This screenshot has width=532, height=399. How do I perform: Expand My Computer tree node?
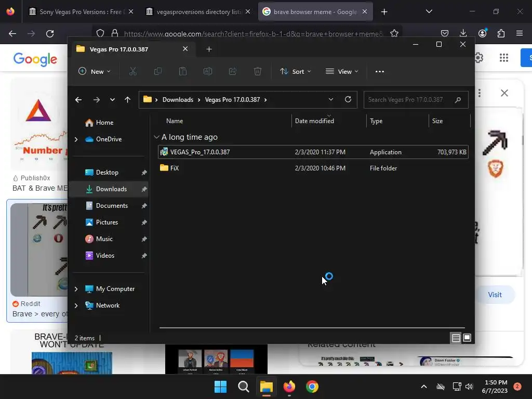tap(76, 289)
